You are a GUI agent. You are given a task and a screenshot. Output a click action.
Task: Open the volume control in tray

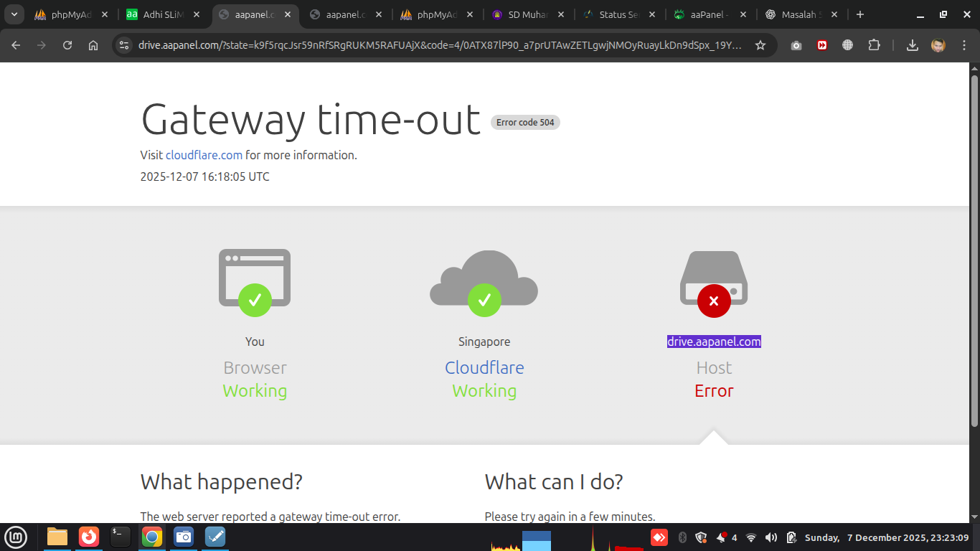tap(771, 537)
